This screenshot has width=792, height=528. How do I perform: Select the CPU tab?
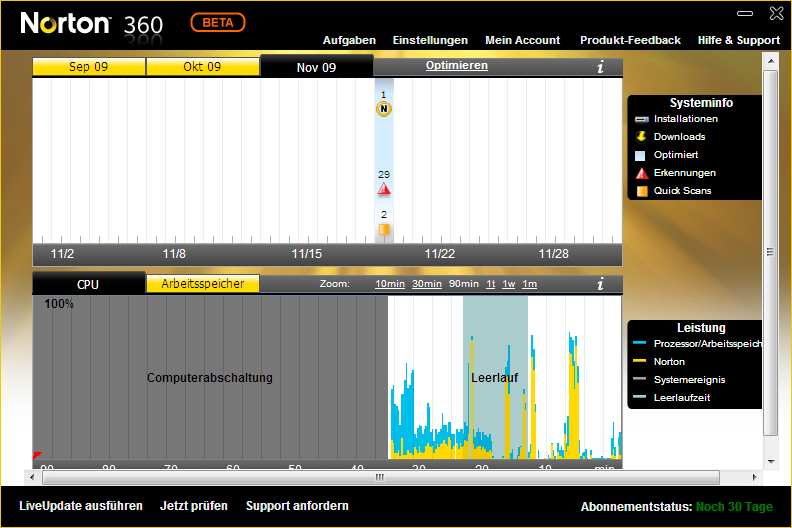click(x=88, y=284)
